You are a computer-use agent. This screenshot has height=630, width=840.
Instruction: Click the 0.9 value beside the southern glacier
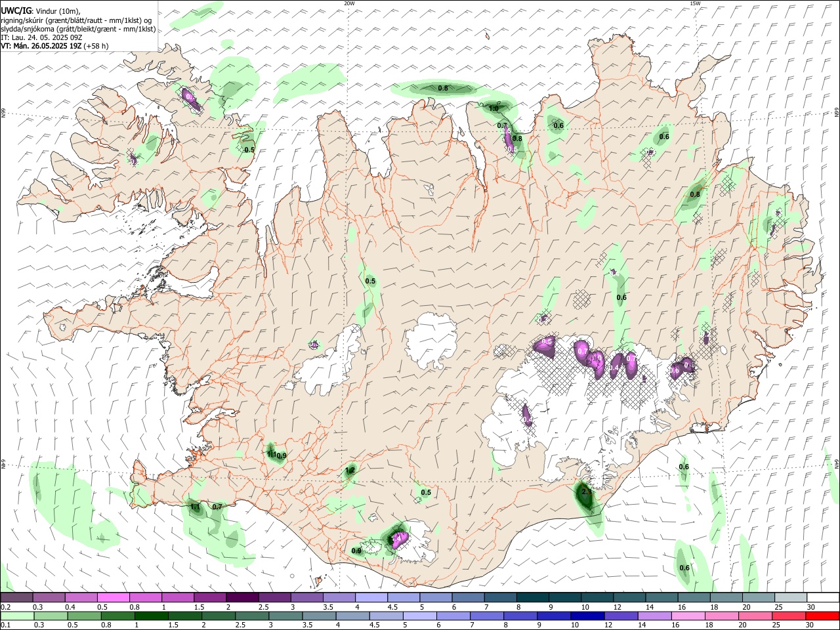(356, 551)
